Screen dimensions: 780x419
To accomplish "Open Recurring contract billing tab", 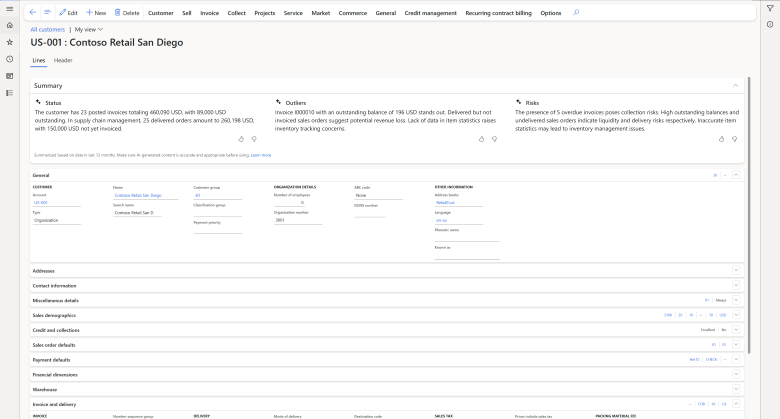I will coord(498,13).
